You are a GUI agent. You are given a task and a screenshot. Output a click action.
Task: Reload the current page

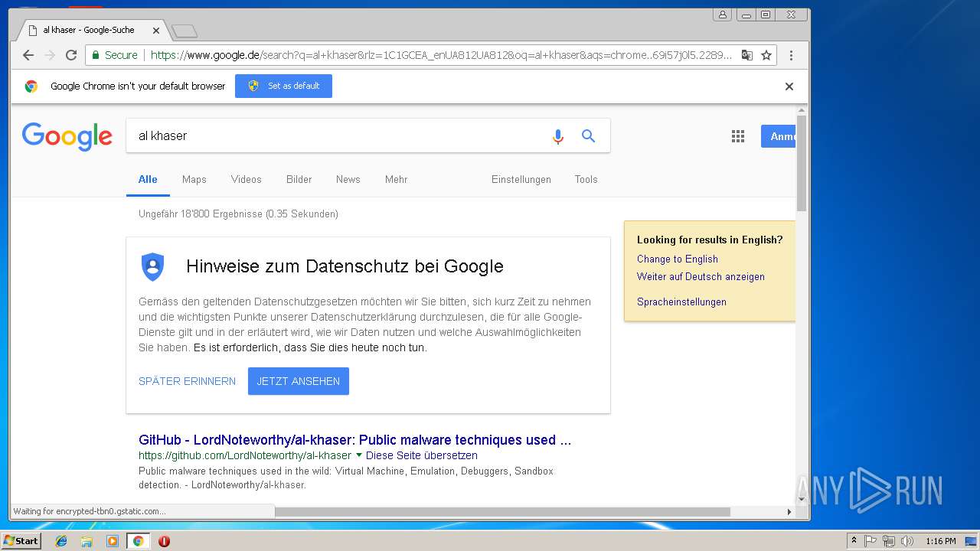tap(71, 55)
